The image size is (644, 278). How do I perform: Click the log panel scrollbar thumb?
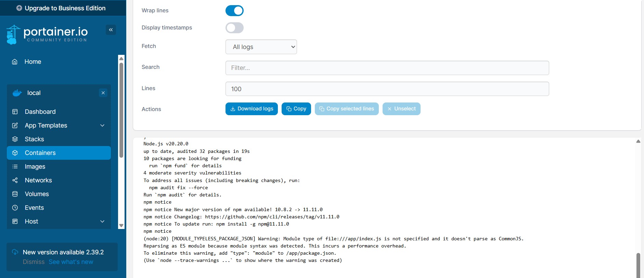(638, 265)
